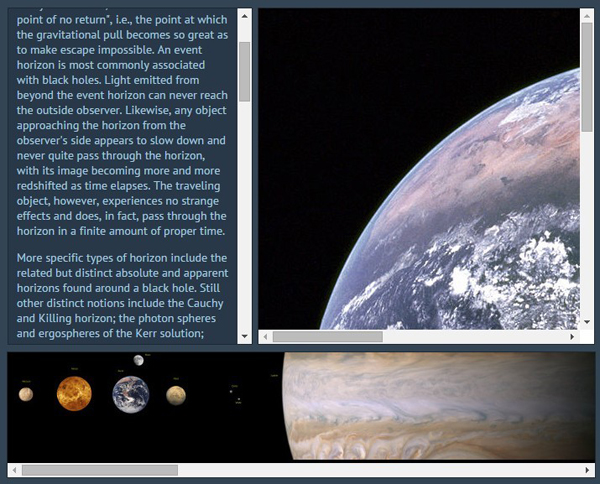600x484 pixels.
Task: Click the words "point of no return"
Action: coord(61,20)
